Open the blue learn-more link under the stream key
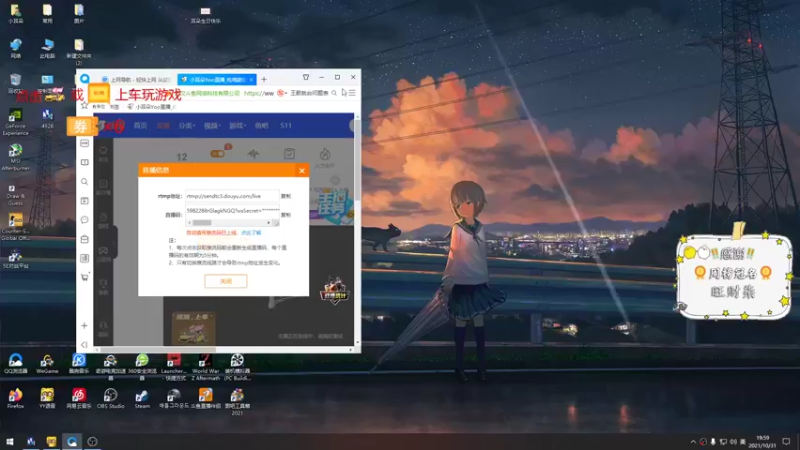The width and height of the screenshot is (800, 450). tap(251, 233)
